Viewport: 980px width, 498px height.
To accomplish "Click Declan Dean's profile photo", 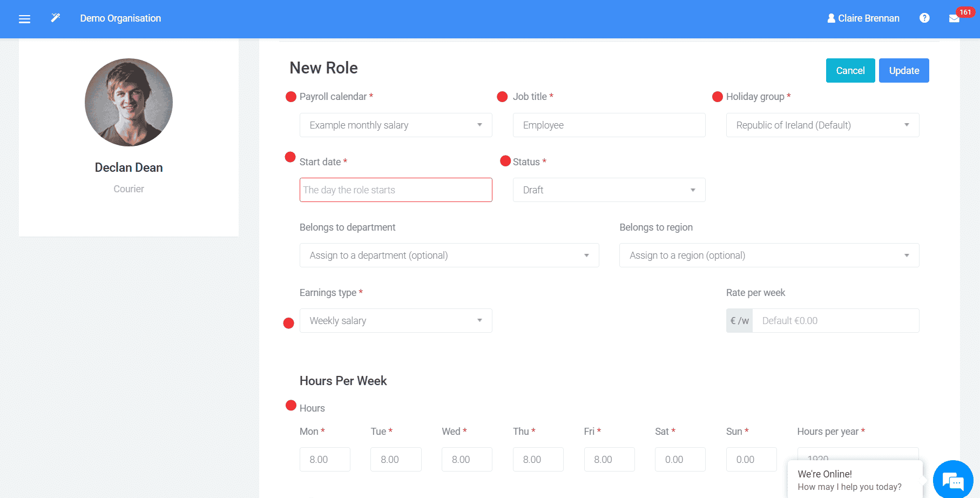I will 129,103.
